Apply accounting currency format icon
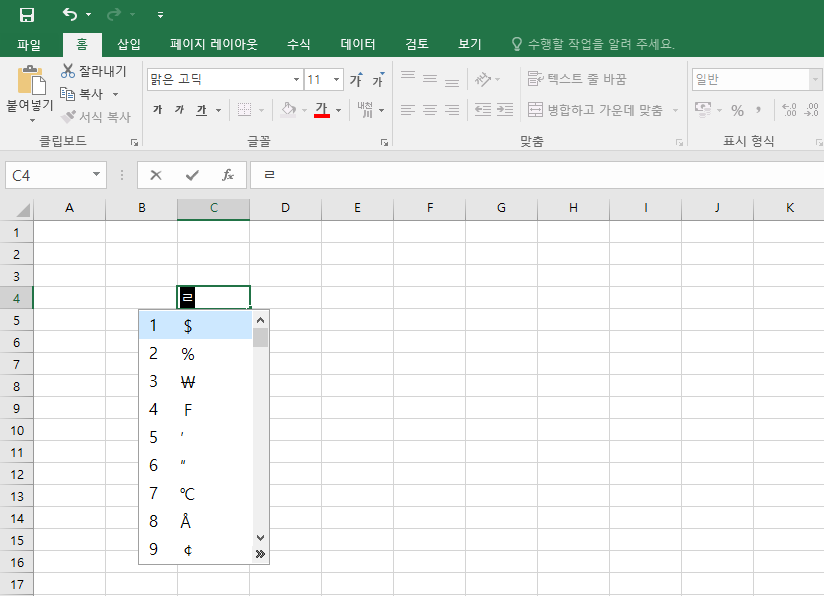This screenshot has width=824, height=596. (703, 109)
